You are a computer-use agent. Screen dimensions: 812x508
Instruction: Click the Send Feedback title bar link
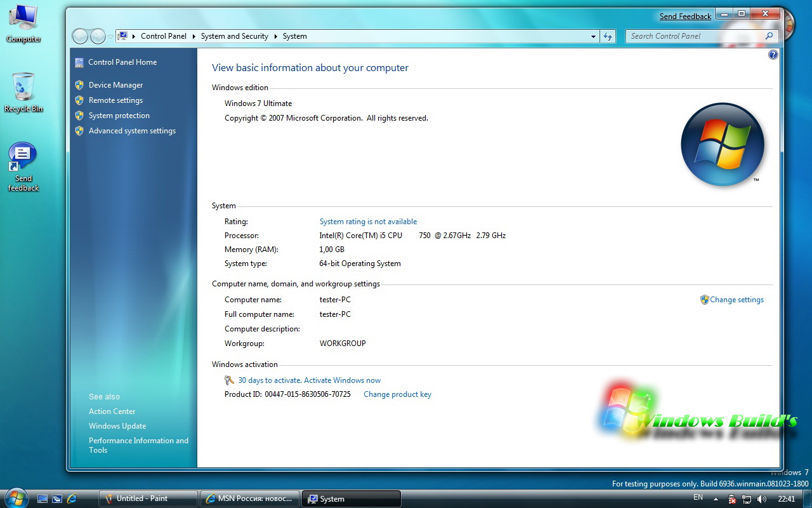click(685, 17)
